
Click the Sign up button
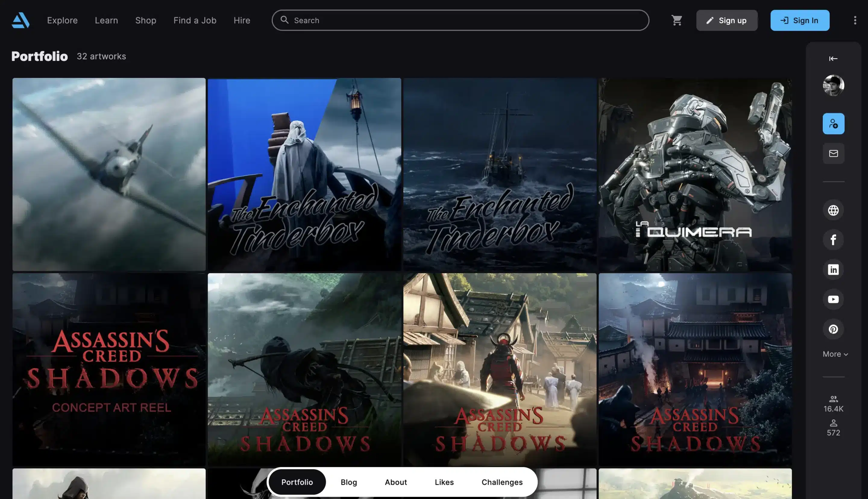click(x=727, y=20)
